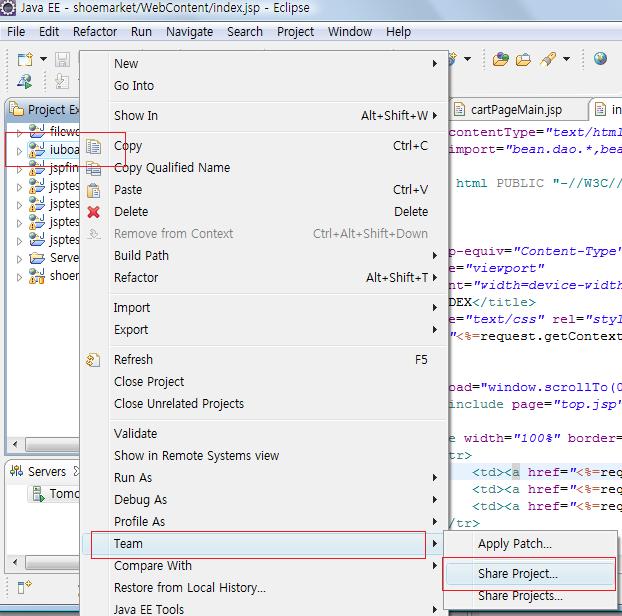Open the Search flashlight dropdown arrow
The height and width of the screenshot is (616, 622).
coord(566,59)
